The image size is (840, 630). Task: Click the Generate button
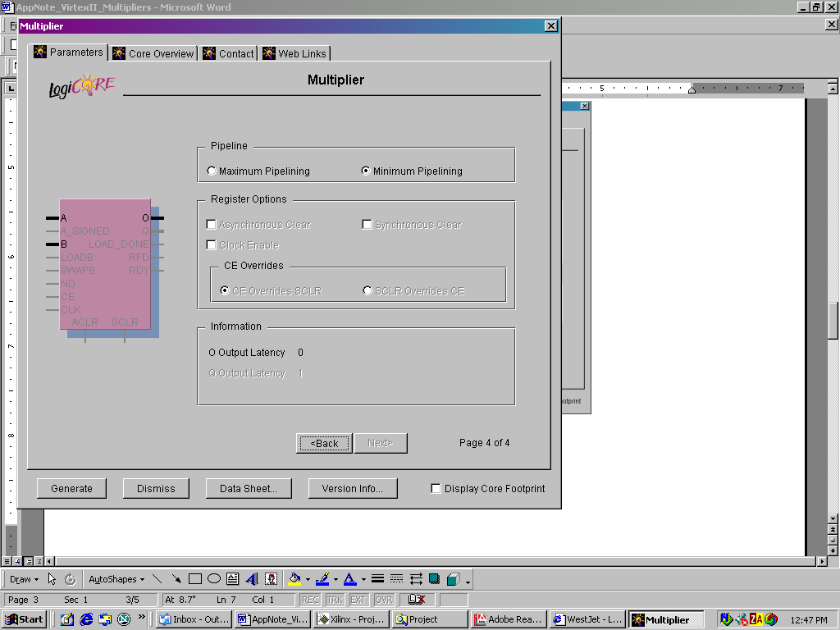(x=72, y=488)
